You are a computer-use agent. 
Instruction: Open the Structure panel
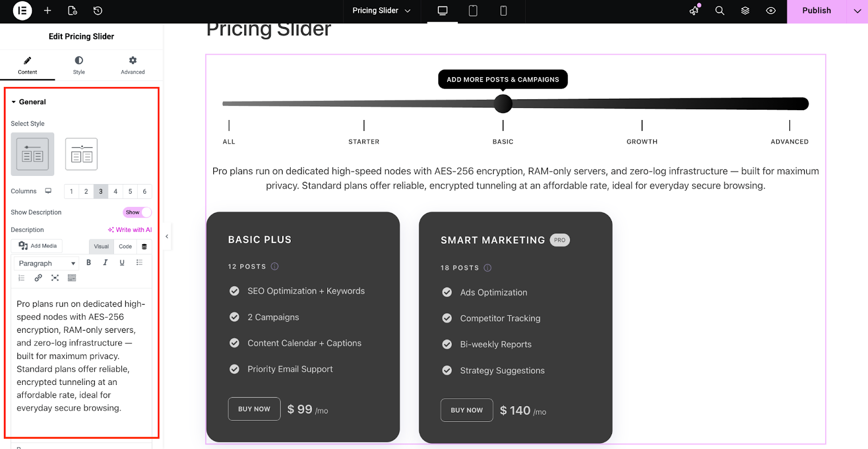click(744, 11)
